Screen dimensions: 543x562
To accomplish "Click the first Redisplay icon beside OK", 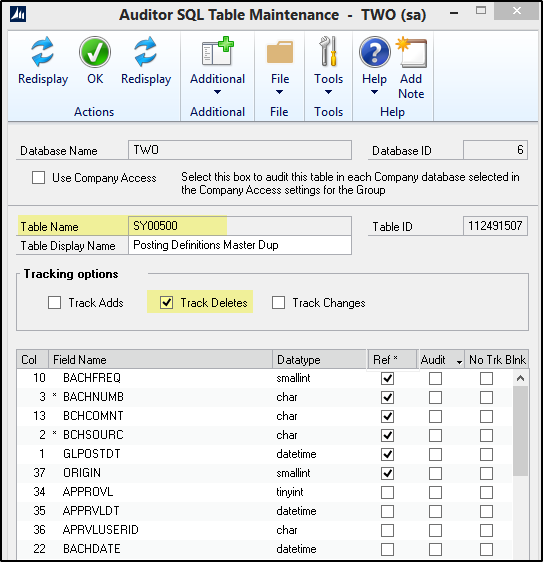I will coord(42,52).
